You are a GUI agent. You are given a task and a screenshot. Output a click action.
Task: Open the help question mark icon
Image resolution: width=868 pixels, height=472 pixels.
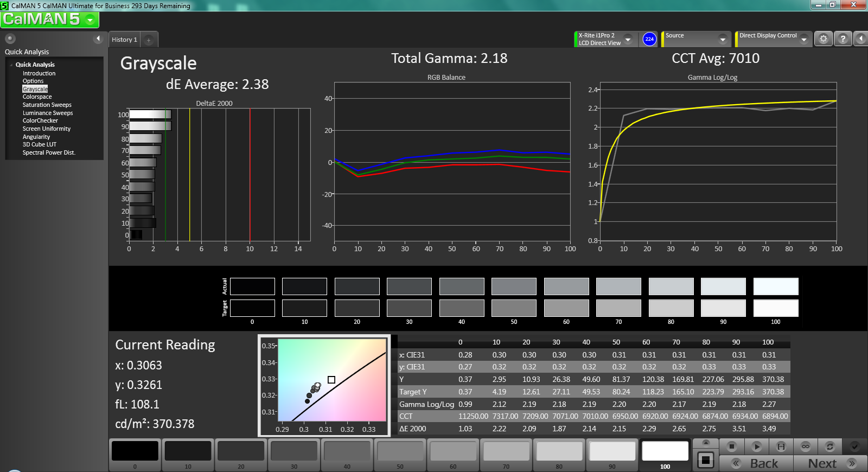click(843, 39)
